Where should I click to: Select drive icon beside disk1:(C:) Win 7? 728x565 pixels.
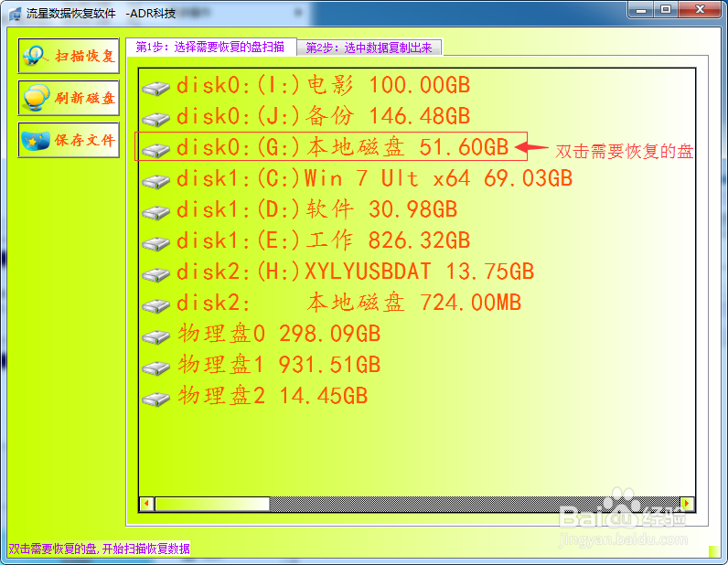tap(156, 181)
